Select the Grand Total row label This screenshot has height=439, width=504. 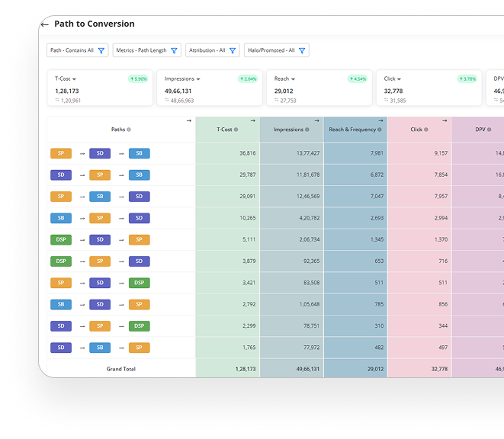click(x=120, y=369)
